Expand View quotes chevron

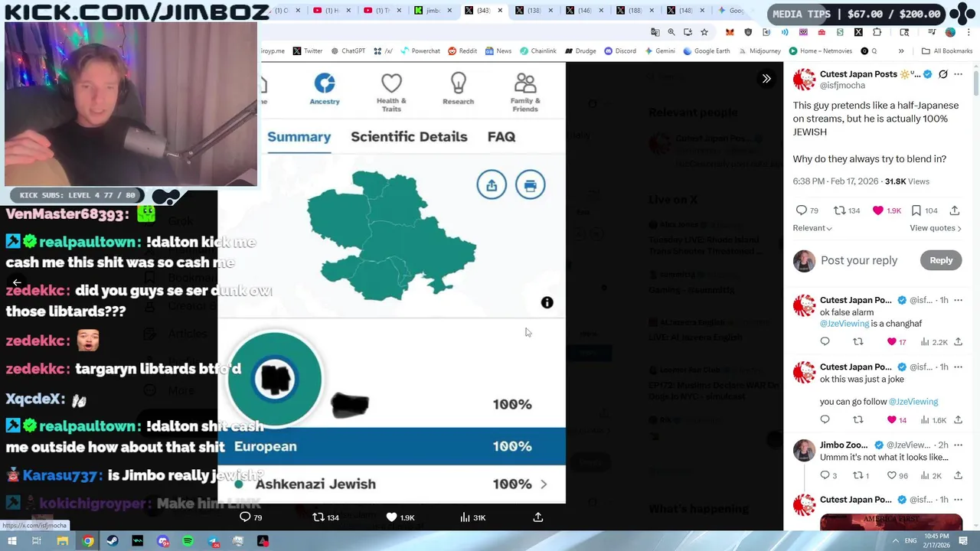click(x=960, y=228)
